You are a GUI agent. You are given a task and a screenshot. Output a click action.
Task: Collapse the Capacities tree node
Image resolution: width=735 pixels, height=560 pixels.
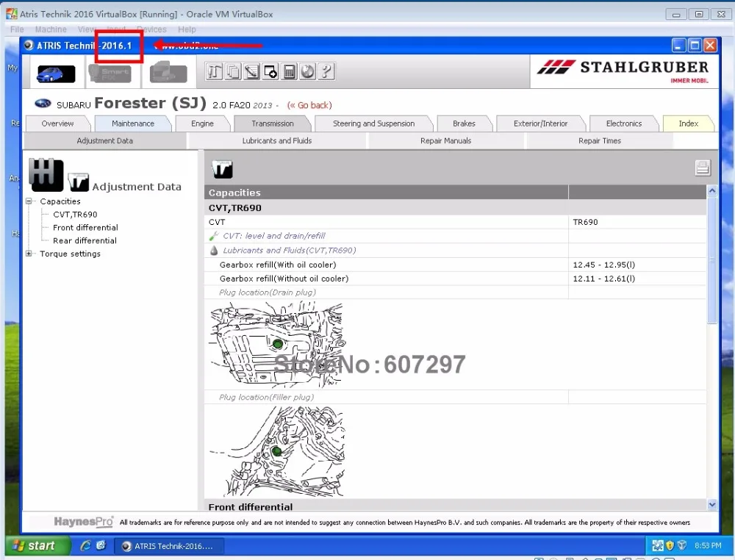pyautogui.click(x=29, y=201)
